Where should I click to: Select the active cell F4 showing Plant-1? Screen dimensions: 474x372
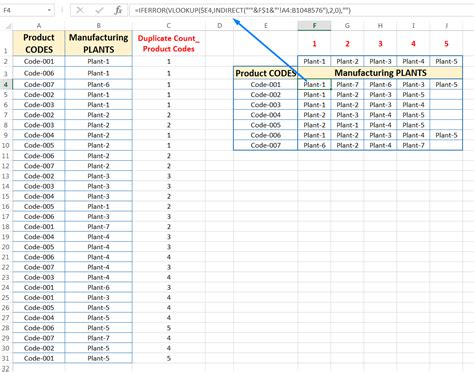[314, 85]
